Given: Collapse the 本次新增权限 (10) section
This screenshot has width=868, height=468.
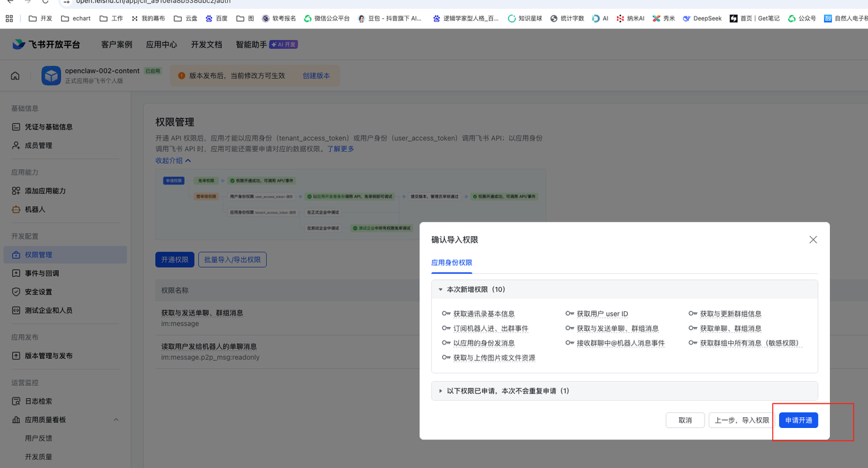Looking at the screenshot, I should tap(441, 290).
